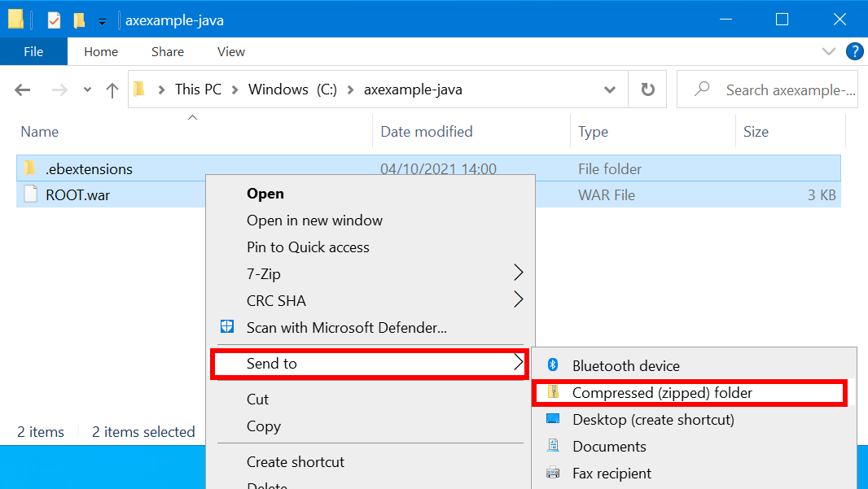Viewport: 868px width, 489px height.
Task: Select the ROOT.war file
Action: (77, 195)
